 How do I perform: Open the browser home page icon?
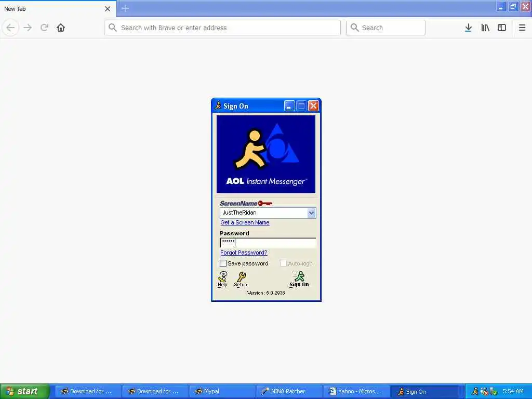coord(61,28)
